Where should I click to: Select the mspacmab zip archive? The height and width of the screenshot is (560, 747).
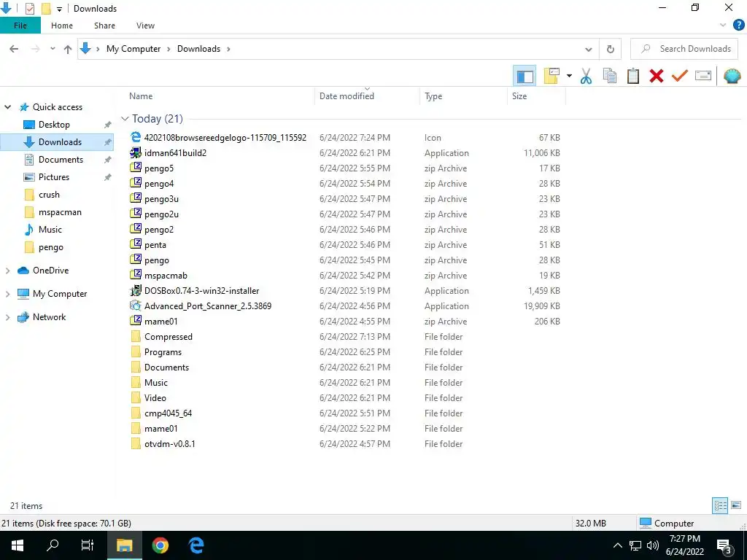tap(166, 275)
